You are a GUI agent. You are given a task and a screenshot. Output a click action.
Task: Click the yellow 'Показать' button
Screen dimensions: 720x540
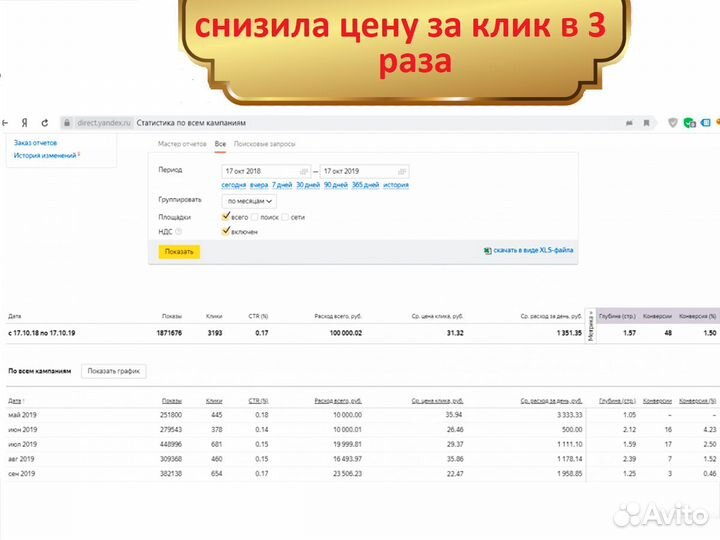click(179, 252)
